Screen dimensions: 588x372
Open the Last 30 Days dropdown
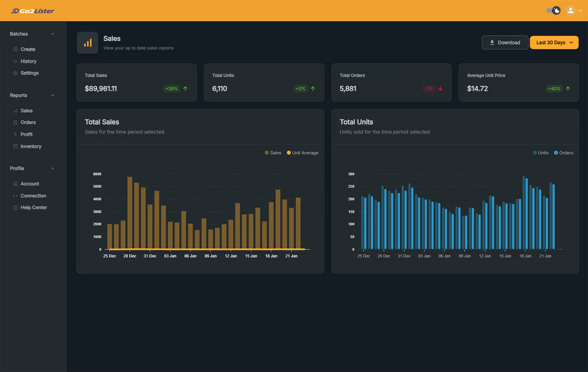(x=554, y=42)
